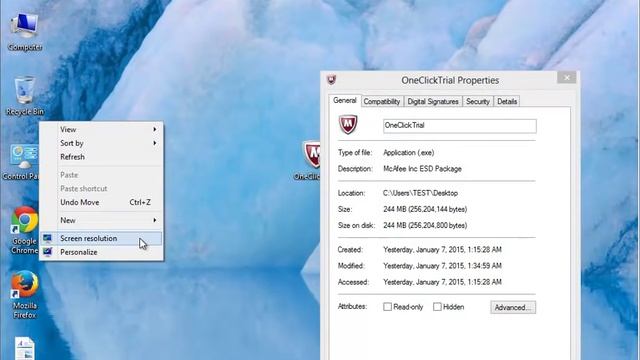
Task: Click the Ctrl+Z shortcut text
Action: 140,202
